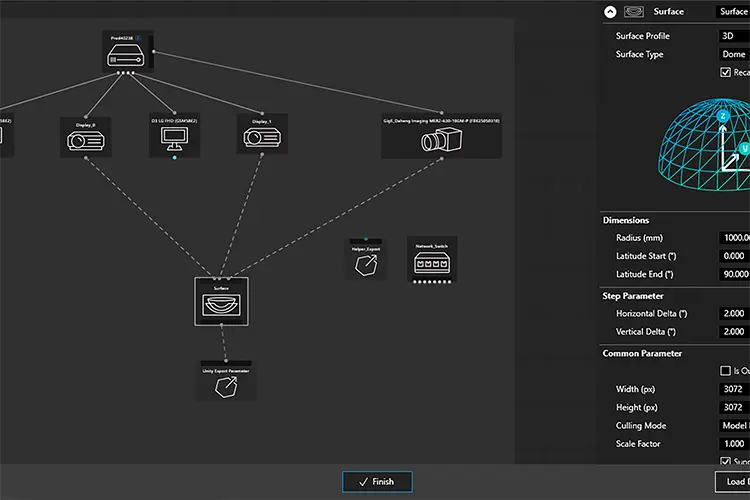Select the server computer node at the top
Screen dimensions: 750x500
125,55
